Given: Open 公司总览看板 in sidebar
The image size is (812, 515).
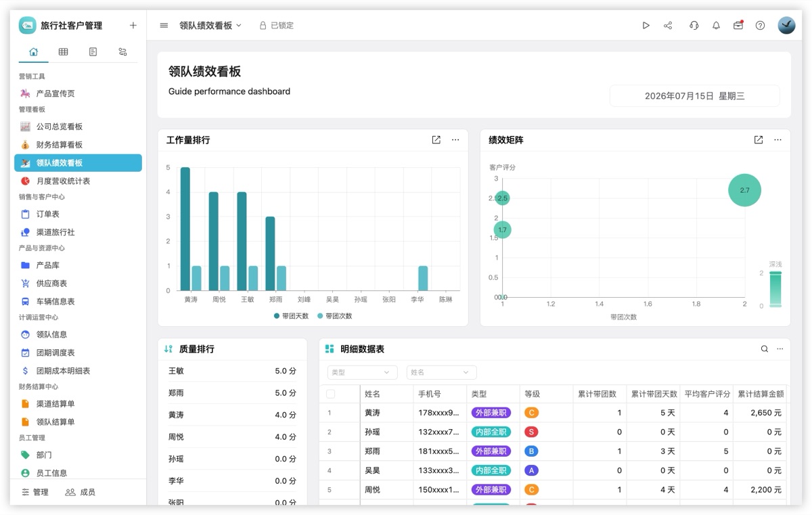Looking at the screenshot, I should coord(78,127).
